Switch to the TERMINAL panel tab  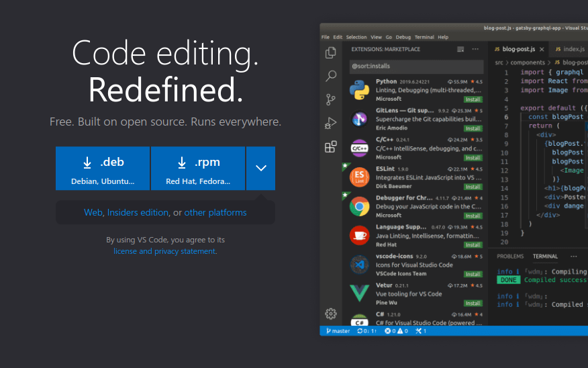pyautogui.click(x=545, y=257)
